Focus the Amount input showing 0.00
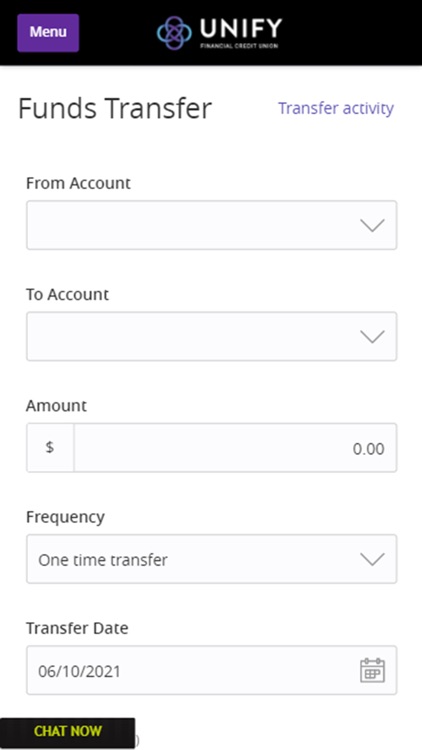The height and width of the screenshot is (750, 422). coord(235,448)
